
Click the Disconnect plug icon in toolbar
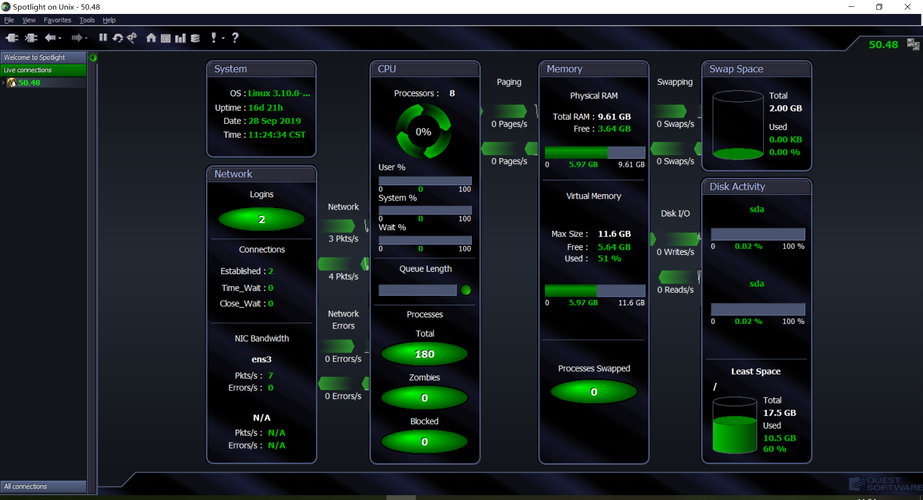click(29, 38)
